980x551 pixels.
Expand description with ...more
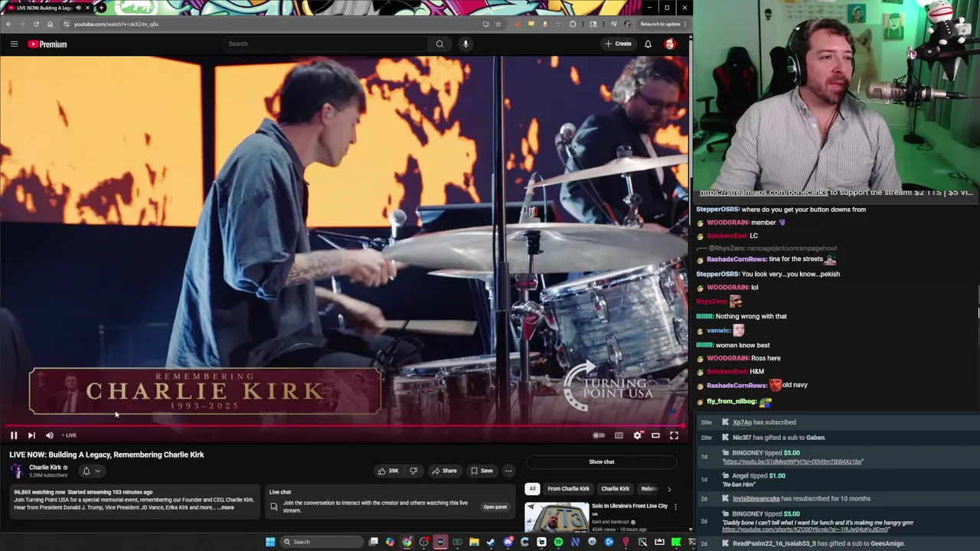click(226, 507)
